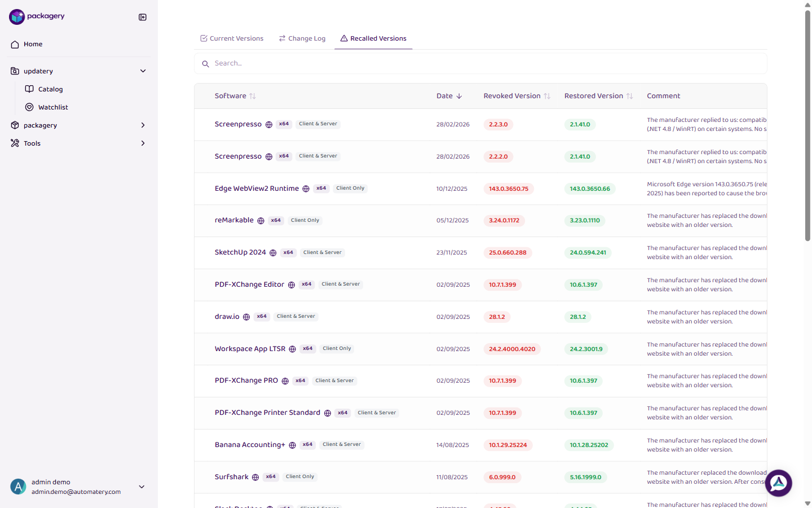Viewport: 812px width, 508px height.
Task: Open the Watchlist page
Action: tap(53, 107)
